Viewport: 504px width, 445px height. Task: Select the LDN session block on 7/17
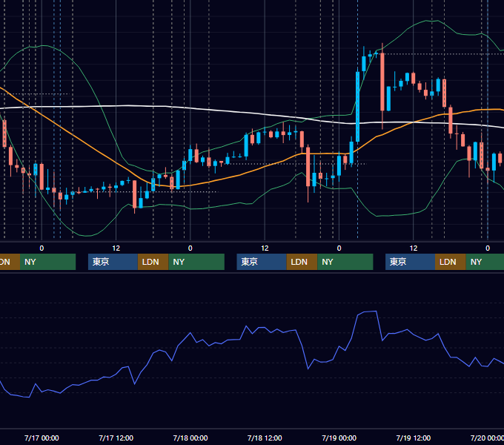(153, 262)
